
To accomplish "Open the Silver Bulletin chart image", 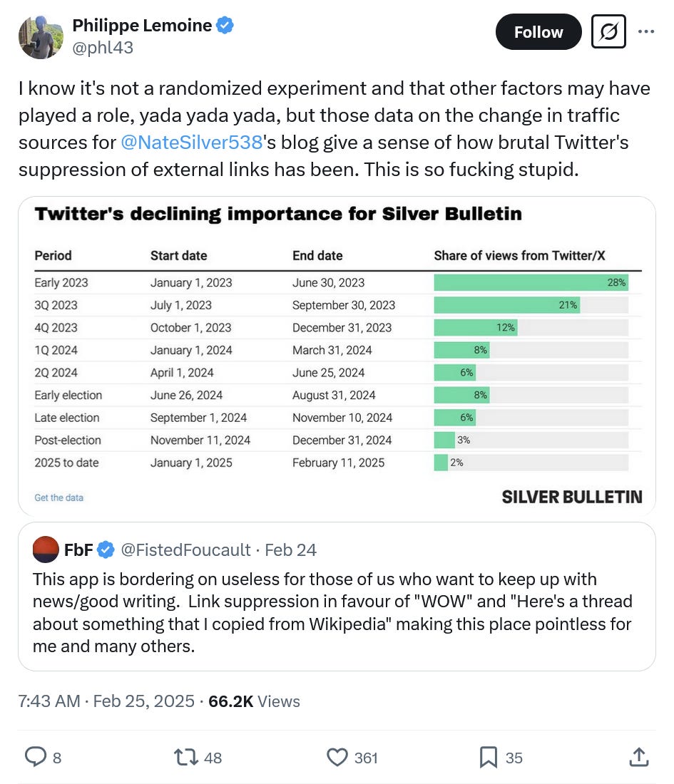I will [x=337, y=356].
